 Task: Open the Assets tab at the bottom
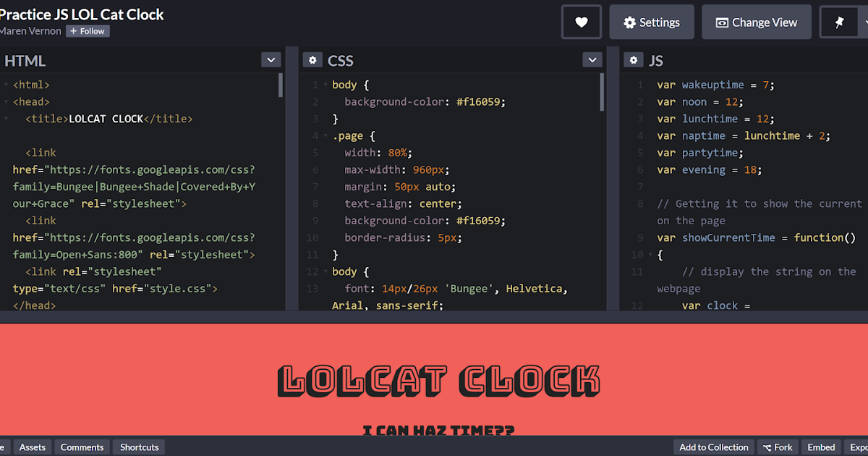click(32, 447)
